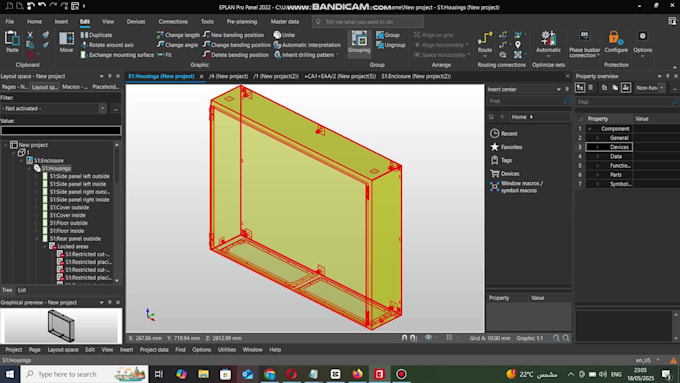This screenshot has width=680, height=383.
Task: Click the Options icon in ribbon
Action: [642, 36]
